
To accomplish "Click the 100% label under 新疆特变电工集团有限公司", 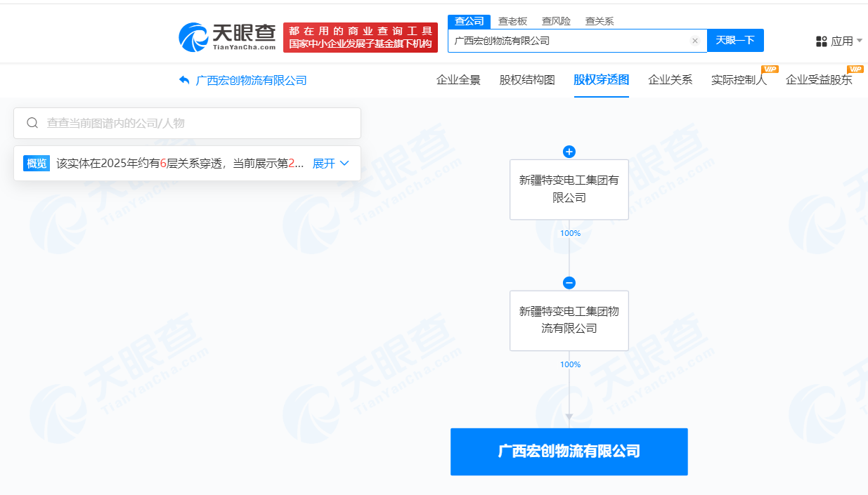I will coord(570,233).
